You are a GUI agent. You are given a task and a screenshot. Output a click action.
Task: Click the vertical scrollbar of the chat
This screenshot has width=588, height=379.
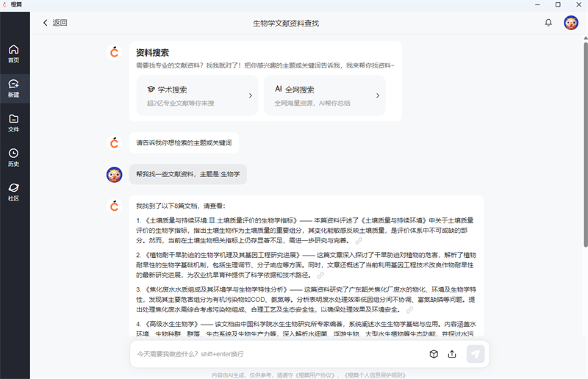[584, 147]
